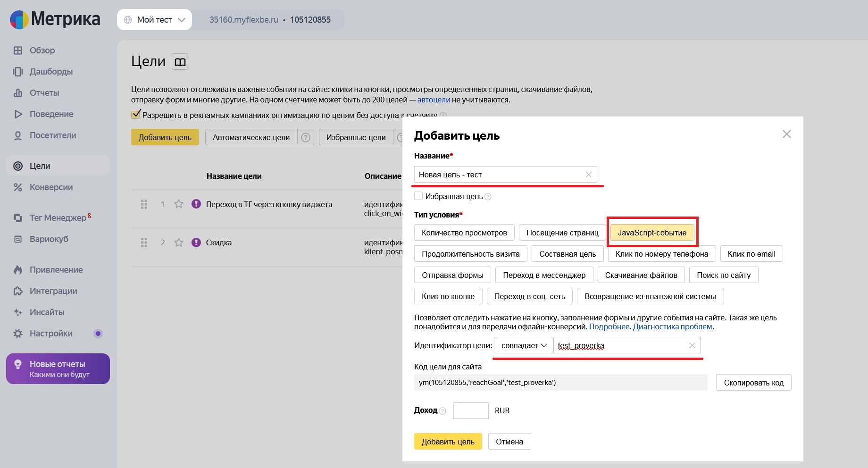The width and height of the screenshot is (868, 468).
Task: Expand the совпадает match condition dropdown
Action: coord(524,345)
